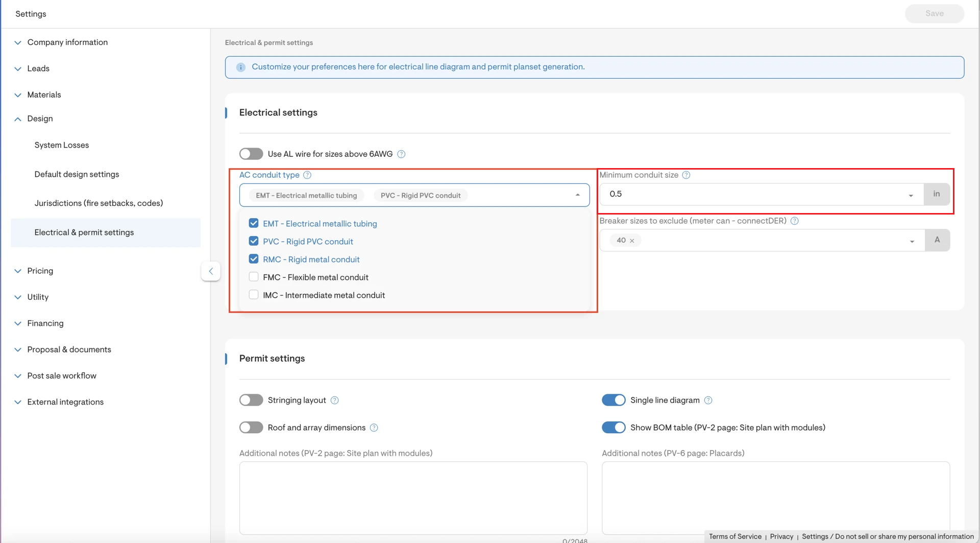Click help icon beside Single line diagram
This screenshot has height=543, width=980.
pyautogui.click(x=708, y=400)
